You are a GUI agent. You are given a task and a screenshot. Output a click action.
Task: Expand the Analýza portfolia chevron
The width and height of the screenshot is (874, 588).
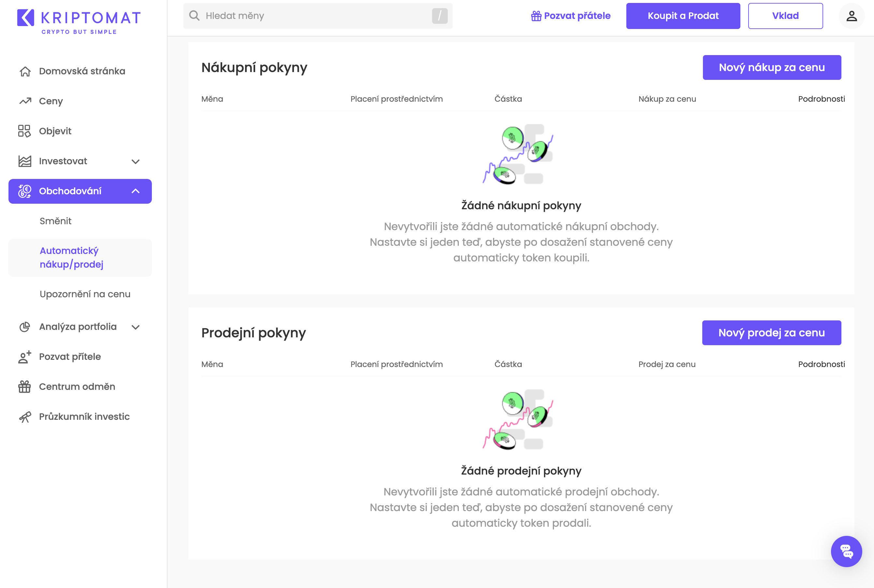pyautogui.click(x=135, y=327)
